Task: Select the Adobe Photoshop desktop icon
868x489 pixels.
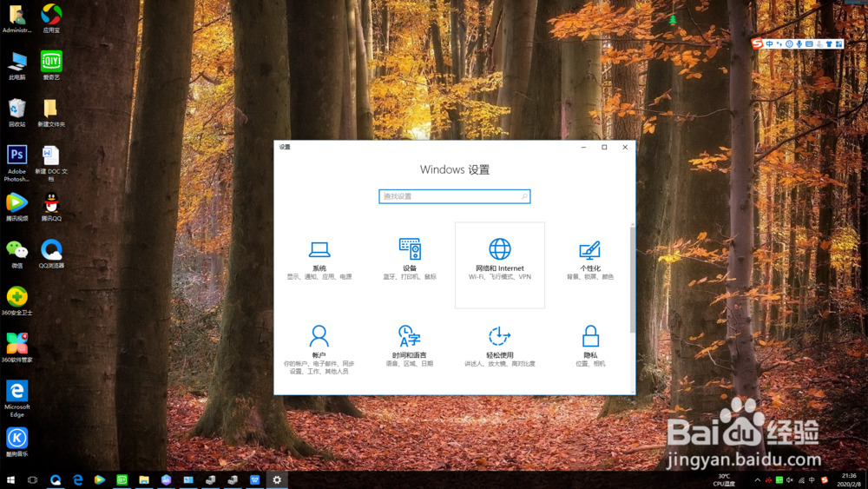Action: click(17, 163)
